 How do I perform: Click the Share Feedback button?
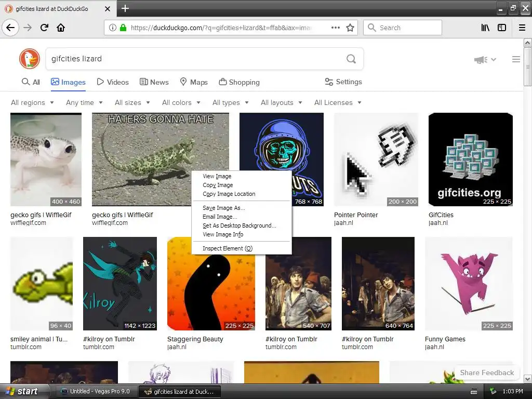click(487, 373)
